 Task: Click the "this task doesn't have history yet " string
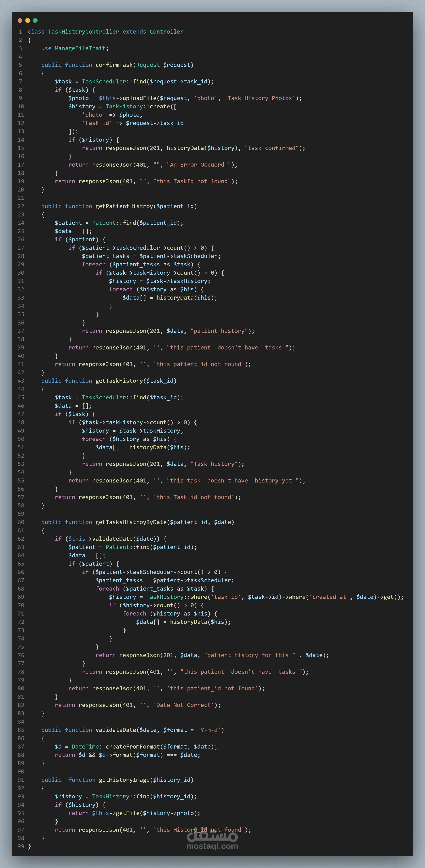tap(233, 480)
